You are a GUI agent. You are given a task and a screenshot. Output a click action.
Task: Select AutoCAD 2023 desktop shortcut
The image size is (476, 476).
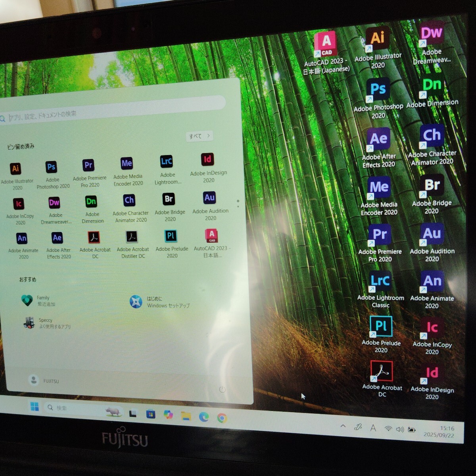pos(326,53)
